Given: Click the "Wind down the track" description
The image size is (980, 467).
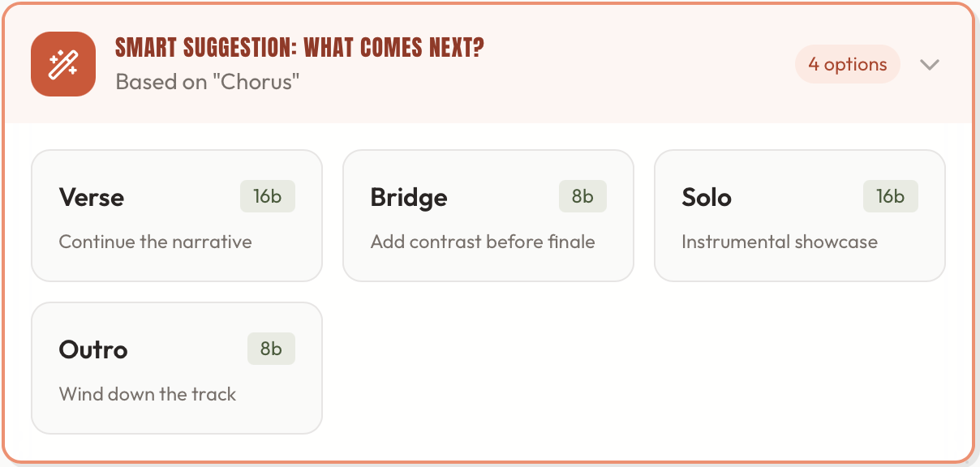Looking at the screenshot, I should point(148,394).
